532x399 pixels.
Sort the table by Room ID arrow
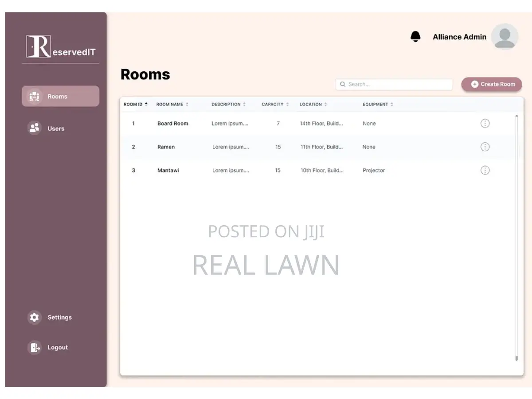(x=146, y=104)
